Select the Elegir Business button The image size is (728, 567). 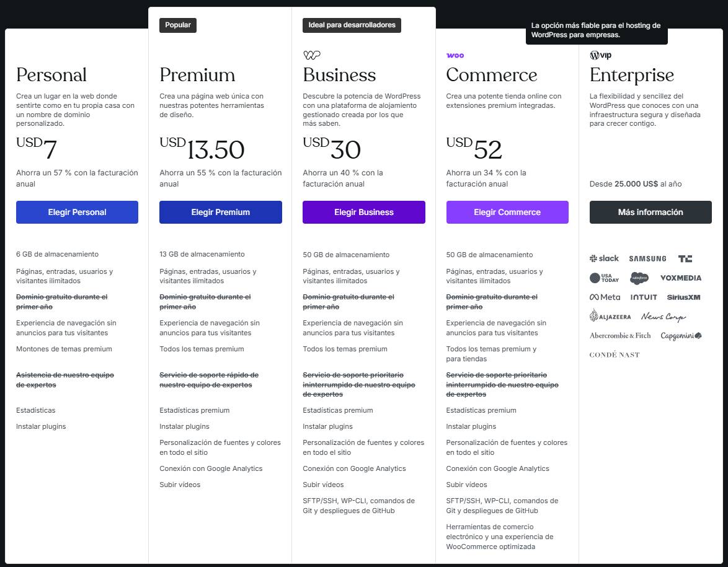click(363, 212)
